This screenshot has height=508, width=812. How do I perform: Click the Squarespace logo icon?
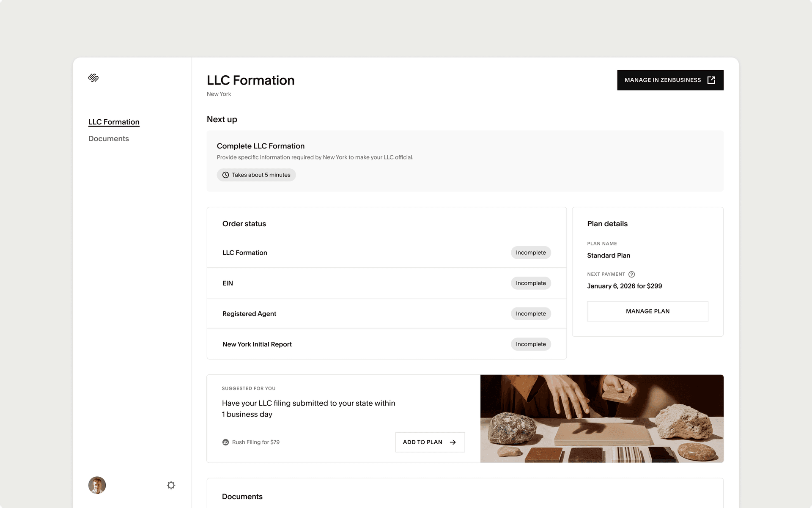coord(93,78)
